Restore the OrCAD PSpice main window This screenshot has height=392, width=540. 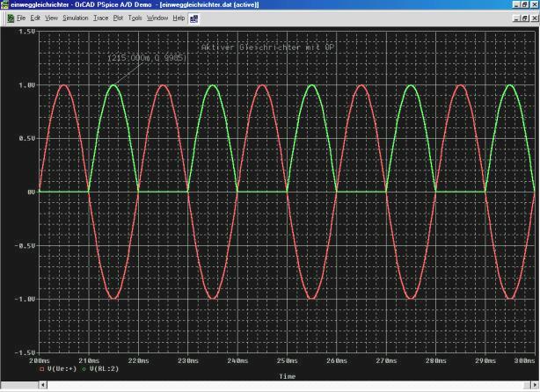coord(524,4)
